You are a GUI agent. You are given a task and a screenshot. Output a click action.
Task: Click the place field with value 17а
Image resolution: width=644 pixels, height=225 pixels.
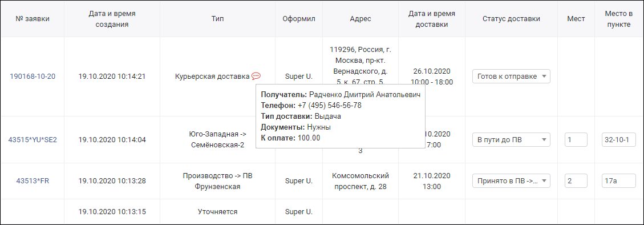[618, 180]
